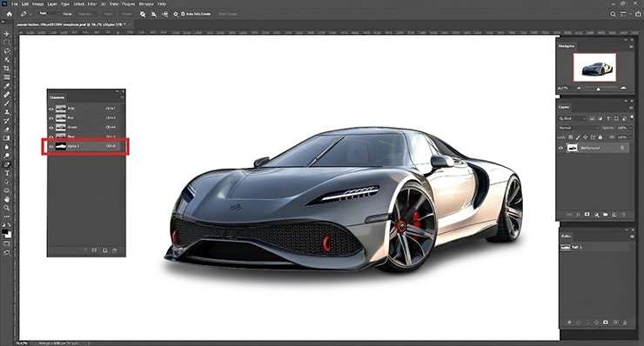Open Navigator panel flyout menu
The width and height of the screenshot is (644, 346).
pos(631,47)
